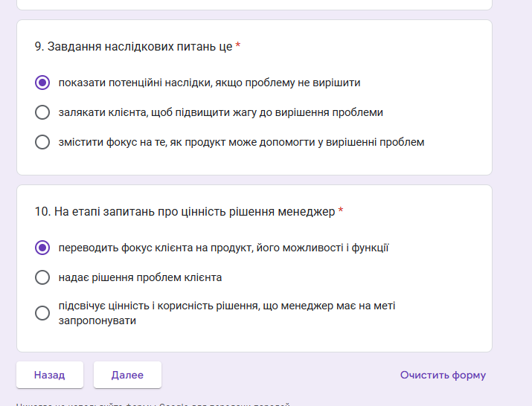Select radio 'показати потенційні наслідки, якщо проблему не вирішити'
Screen dimensions: 532x406
[x=42, y=83]
